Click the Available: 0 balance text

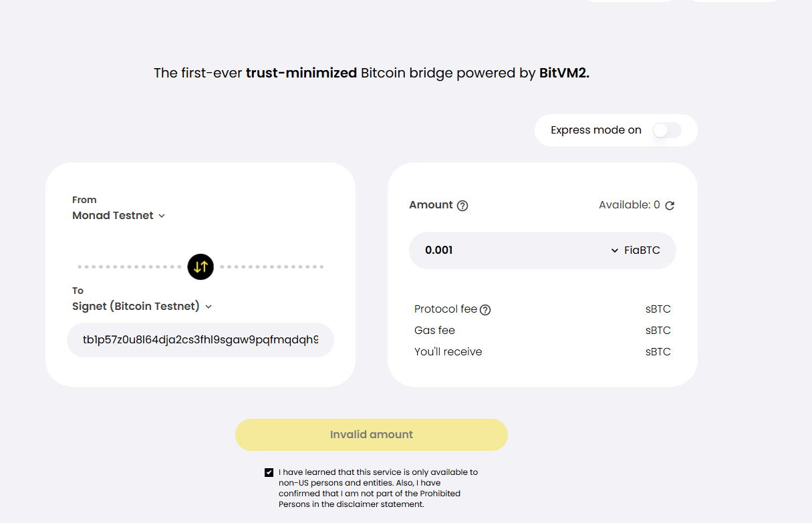click(629, 205)
